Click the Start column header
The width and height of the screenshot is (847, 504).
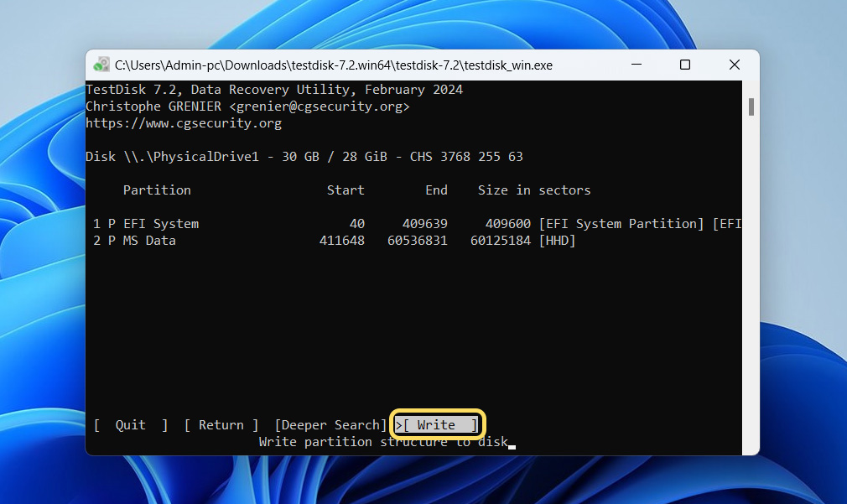pyautogui.click(x=346, y=190)
